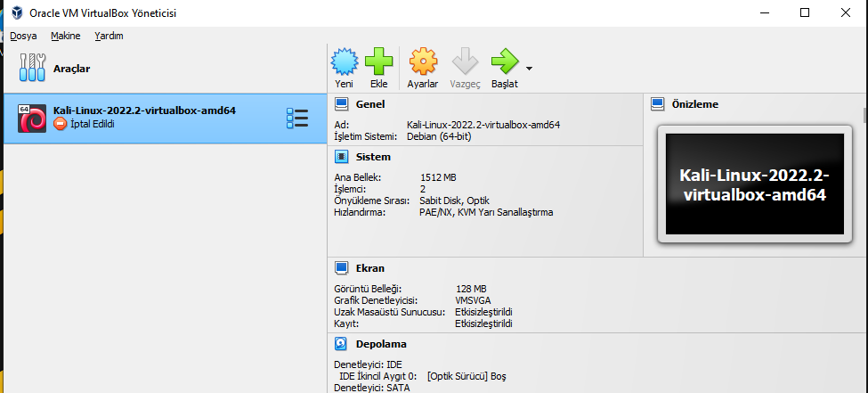Open the Başlat dropdown arrow
This screenshot has width=868, height=393.
(529, 69)
